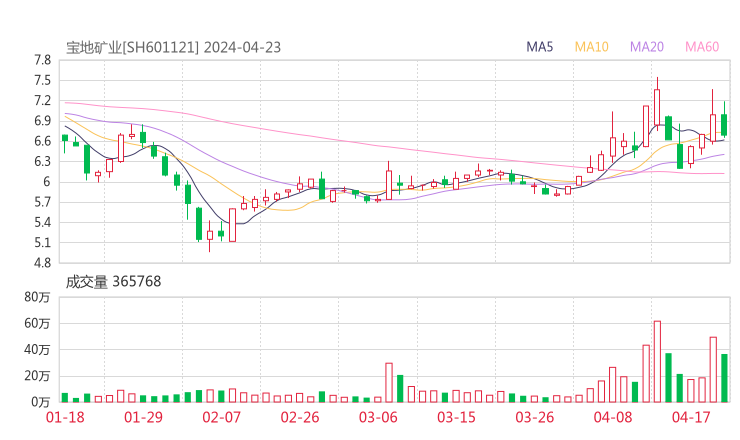Click the 5.4 price axis value
The height and width of the screenshot is (440, 740).
[x=42, y=222]
